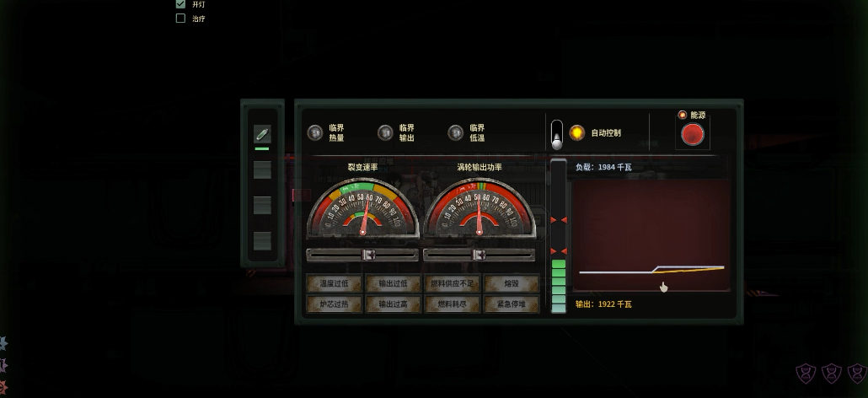Select the second empty fuel rod slot
The width and height of the screenshot is (868, 398).
coord(262,169)
